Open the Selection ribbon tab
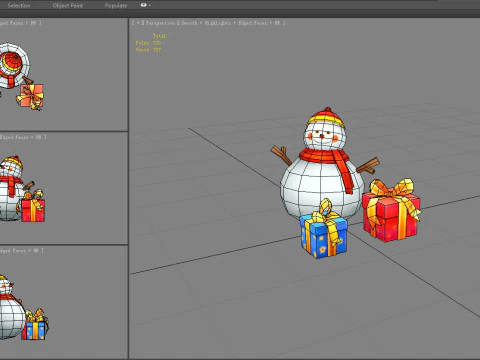480x360 pixels. click(19, 5)
